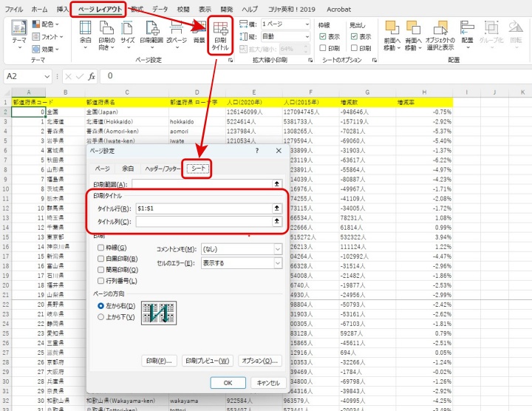Open シートのオプション group dialog launcher
The width and height of the screenshot is (532, 411).
tap(374, 60)
